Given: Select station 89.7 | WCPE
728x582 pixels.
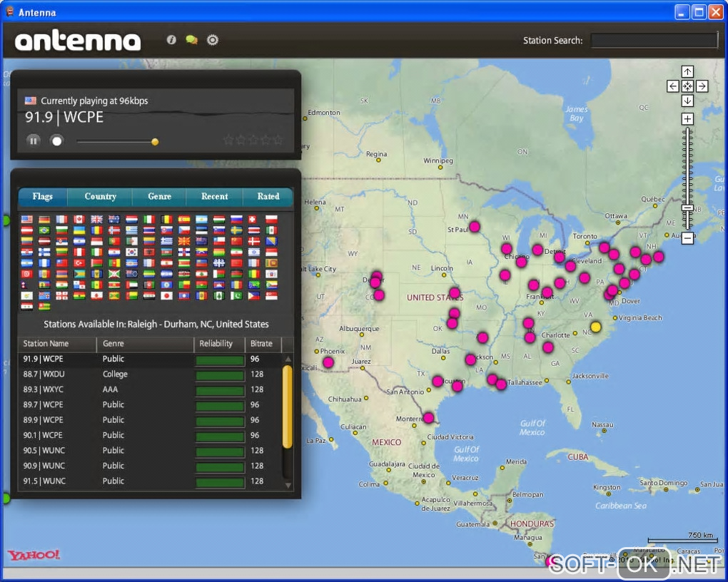Looking at the screenshot, I should click(149, 404).
